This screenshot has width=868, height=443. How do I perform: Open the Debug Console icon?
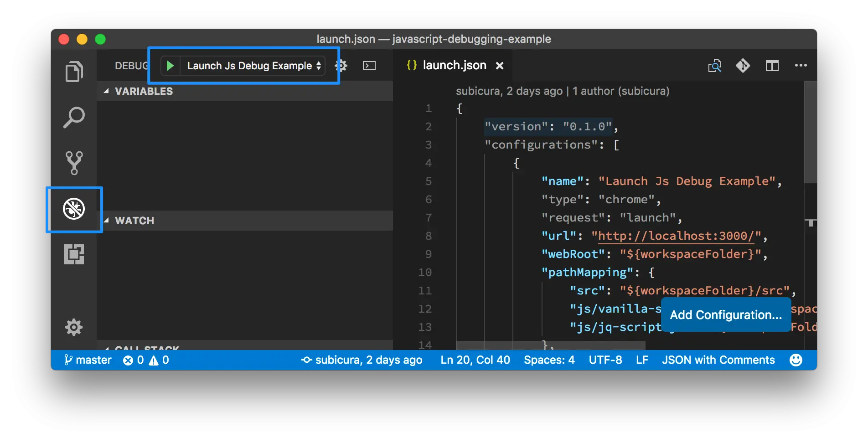click(369, 66)
